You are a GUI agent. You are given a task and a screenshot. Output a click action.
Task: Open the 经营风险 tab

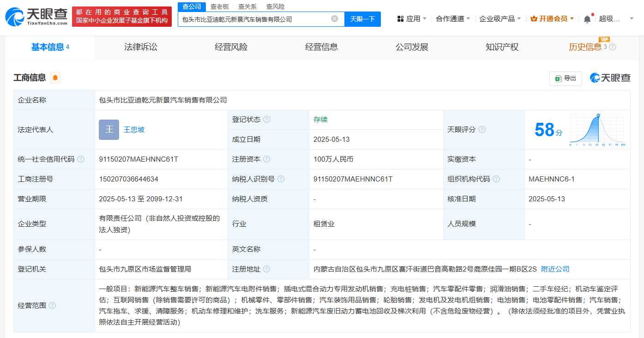pyautogui.click(x=231, y=47)
